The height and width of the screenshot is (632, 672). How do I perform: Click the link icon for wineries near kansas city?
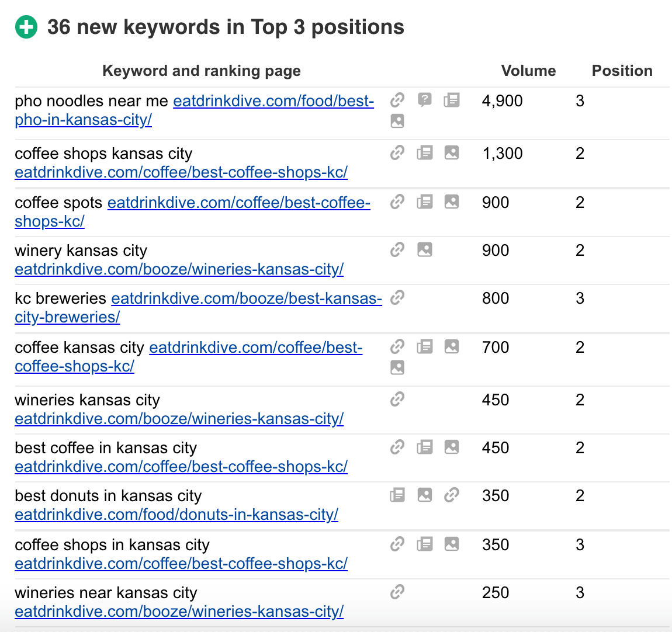[x=397, y=592]
